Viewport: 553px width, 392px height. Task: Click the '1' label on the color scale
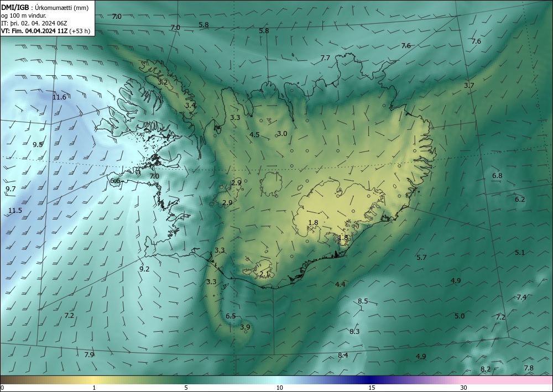point(94,388)
